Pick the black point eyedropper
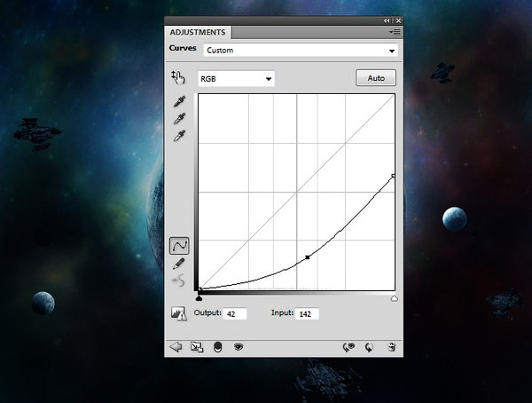The height and width of the screenshot is (403, 532). pos(179,101)
